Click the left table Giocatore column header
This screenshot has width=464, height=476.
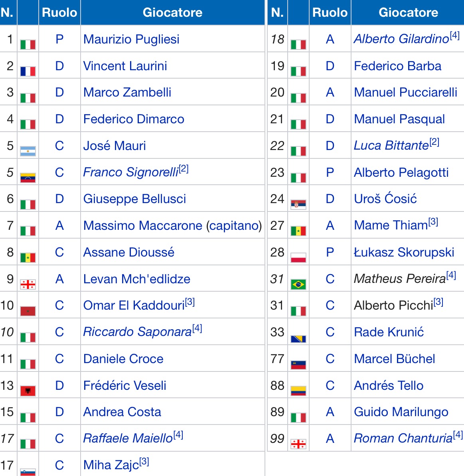(172, 12)
